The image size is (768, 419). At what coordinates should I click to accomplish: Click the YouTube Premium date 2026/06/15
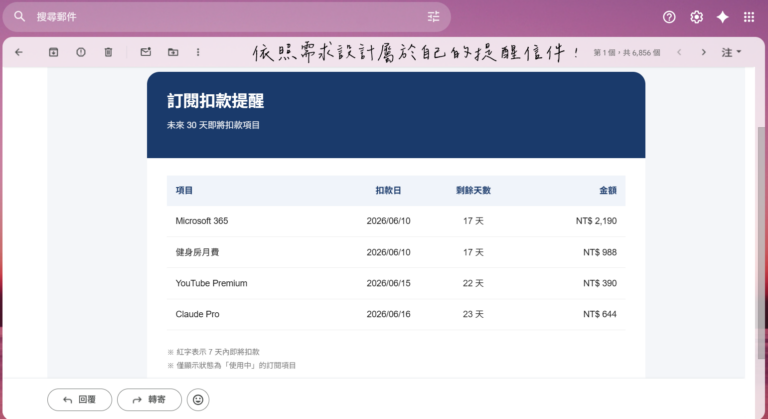388,283
